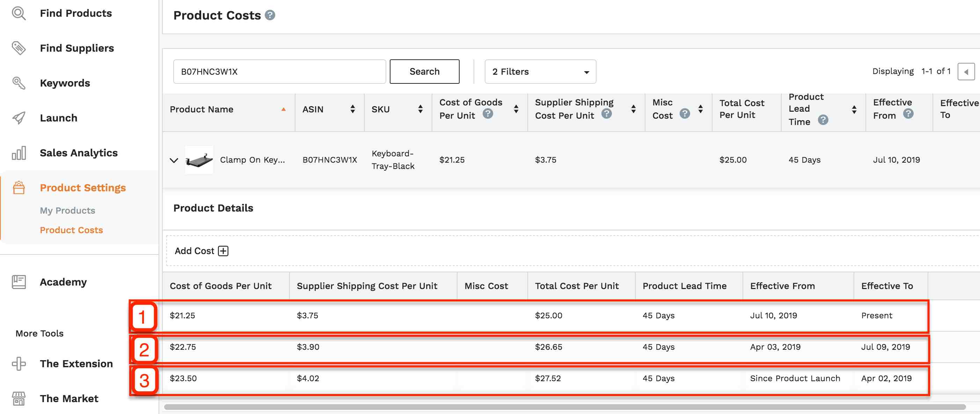This screenshot has width=980, height=414.
Task: Click the Find Products magnifier icon
Action: [x=19, y=13]
